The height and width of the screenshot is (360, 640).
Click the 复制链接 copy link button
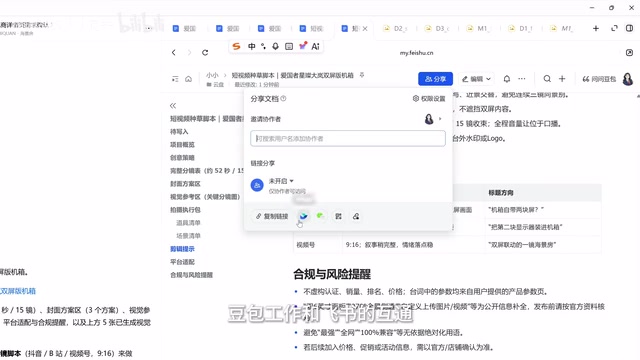[x=272, y=216]
